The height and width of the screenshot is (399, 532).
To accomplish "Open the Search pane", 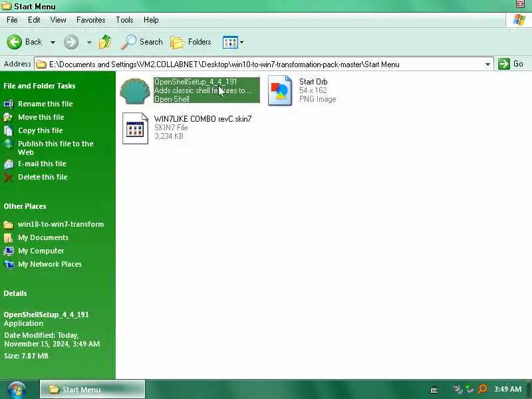I will (142, 42).
